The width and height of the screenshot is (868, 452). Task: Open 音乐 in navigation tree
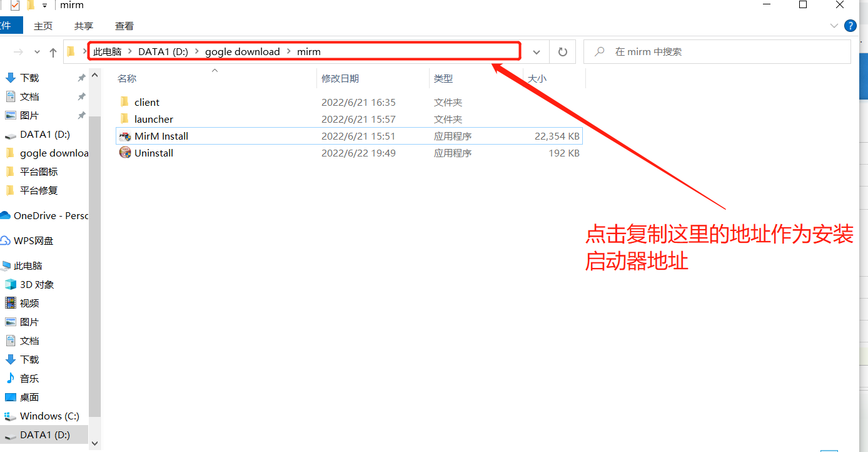[29, 378]
